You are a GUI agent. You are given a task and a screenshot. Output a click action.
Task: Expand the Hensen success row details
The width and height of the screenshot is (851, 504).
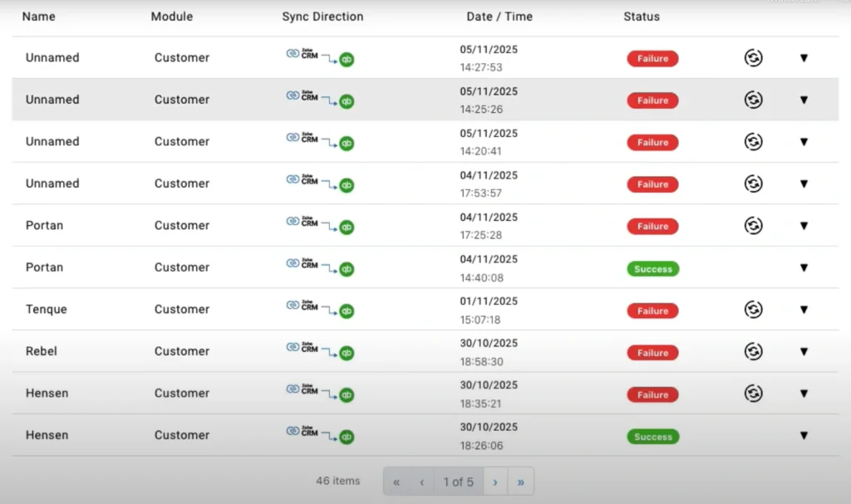804,435
